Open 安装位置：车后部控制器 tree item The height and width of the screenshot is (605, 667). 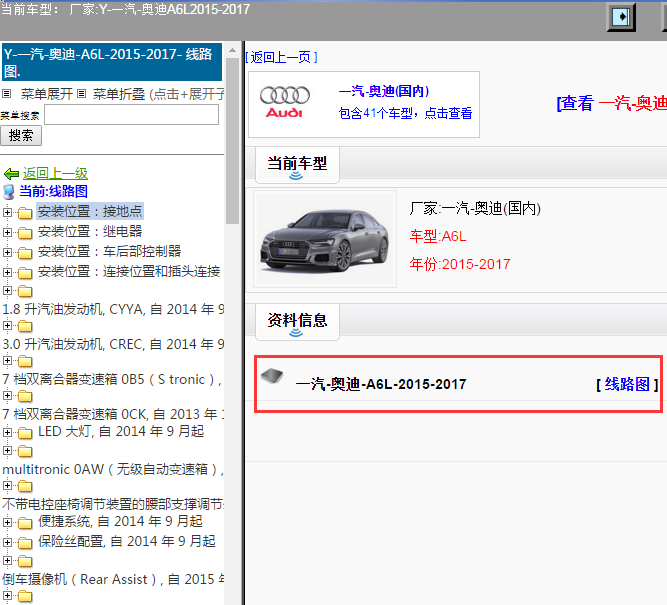click(109, 251)
